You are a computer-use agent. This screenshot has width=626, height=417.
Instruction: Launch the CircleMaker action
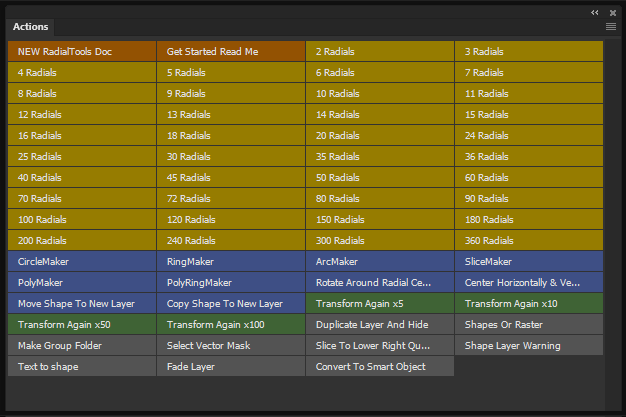(82, 262)
